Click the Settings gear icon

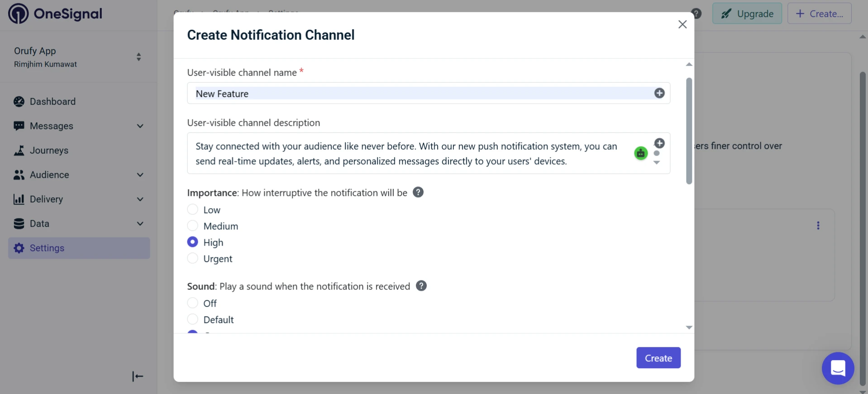(19, 248)
